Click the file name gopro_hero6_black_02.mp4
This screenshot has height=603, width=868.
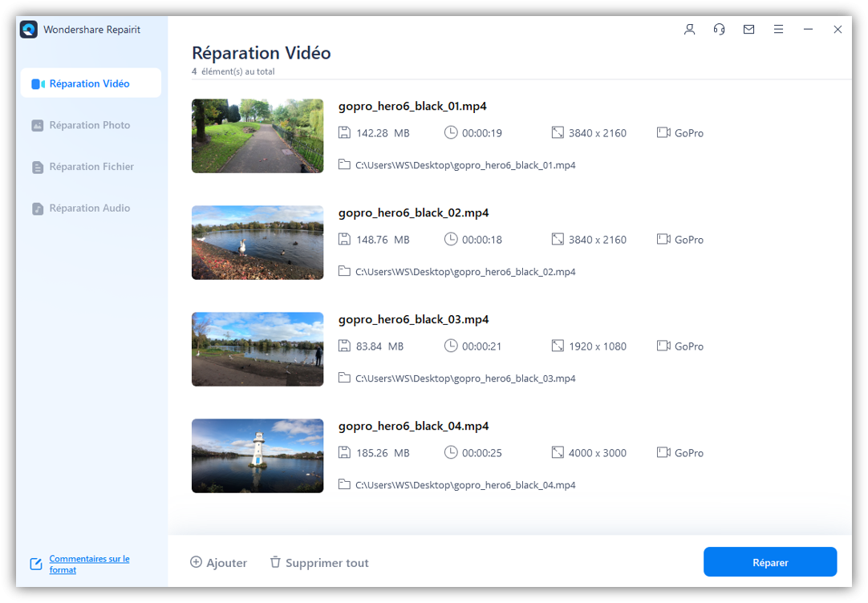tap(413, 213)
